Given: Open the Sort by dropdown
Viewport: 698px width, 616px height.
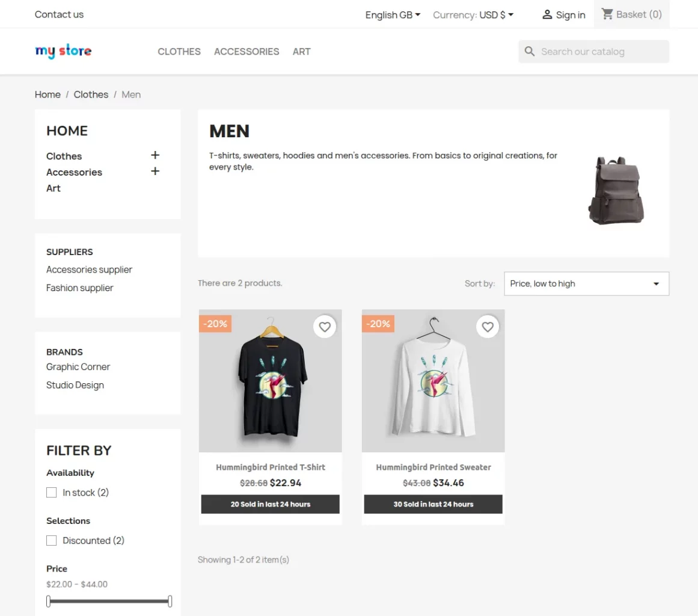Looking at the screenshot, I should (x=586, y=284).
